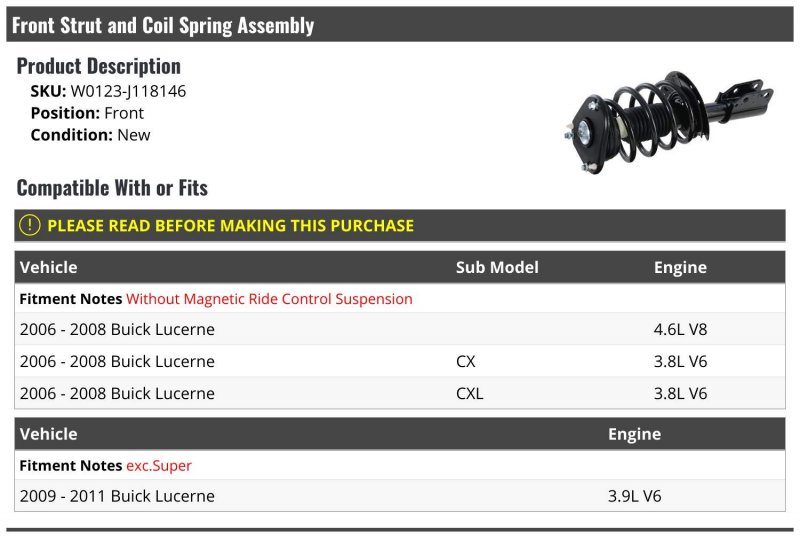Select the 2009 - 2011 Buick Lucerne row
Screen dimensions: 800x538
(x=117, y=496)
